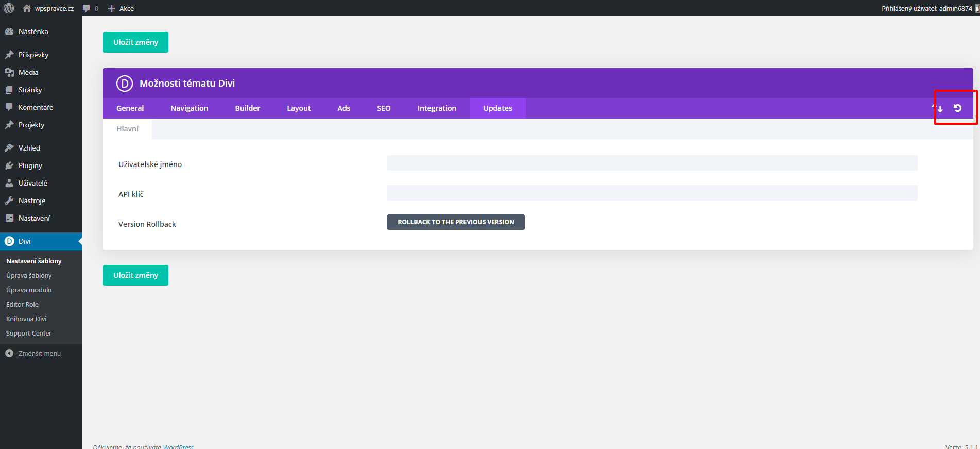Switch to the Integration tab
This screenshot has width=980, height=449.
tap(437, 108)
